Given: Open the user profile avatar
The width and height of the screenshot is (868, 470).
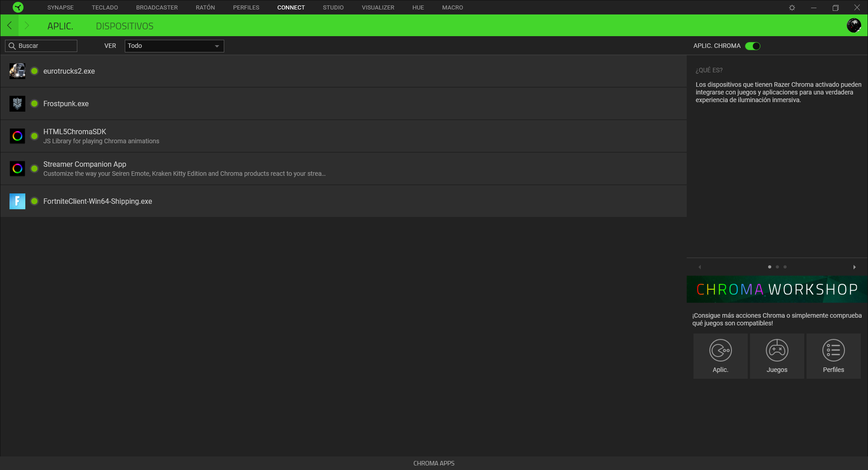Looking at the screenshot, I should [854, 25].
